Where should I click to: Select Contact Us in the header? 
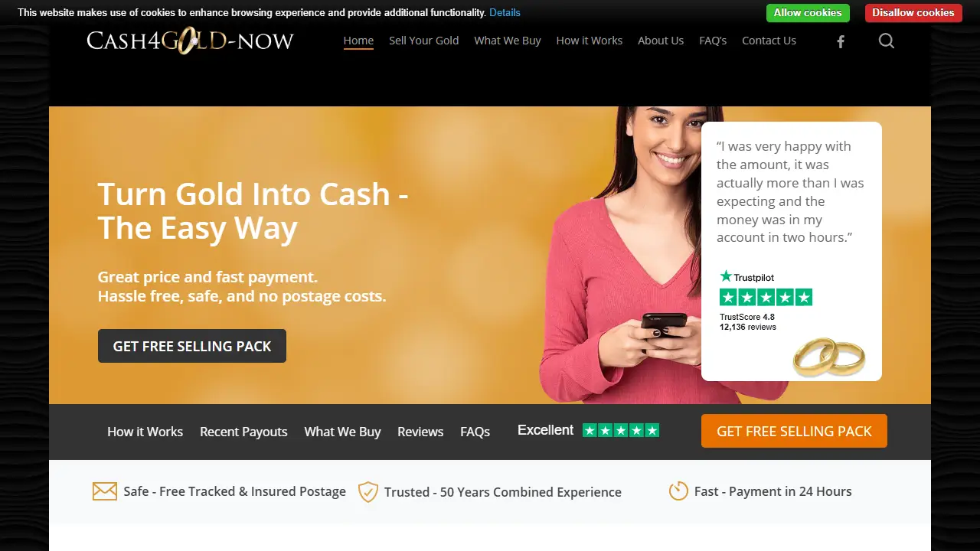[769, 41]
